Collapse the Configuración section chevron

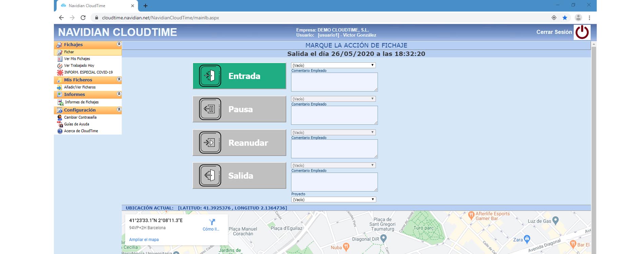pos(119,109)
